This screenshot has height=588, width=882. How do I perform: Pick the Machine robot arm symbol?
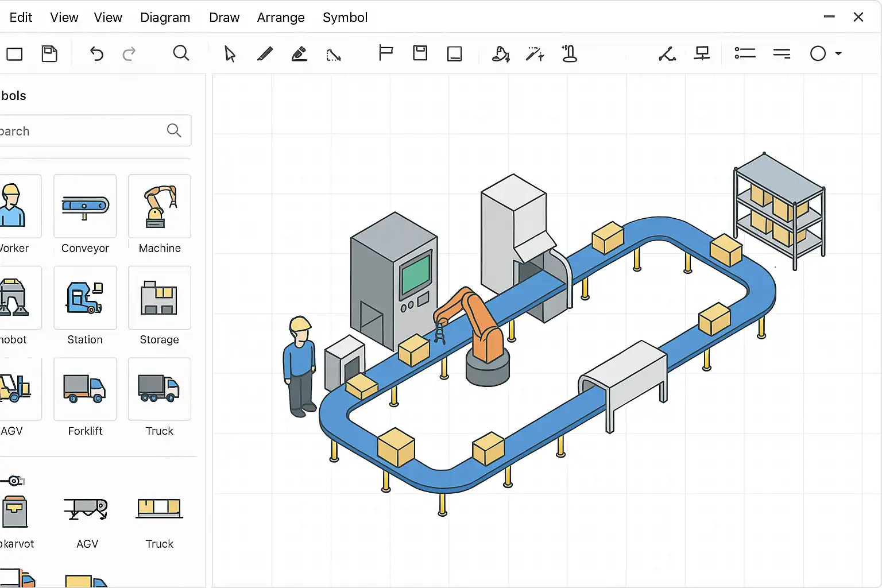click(160, 207)
